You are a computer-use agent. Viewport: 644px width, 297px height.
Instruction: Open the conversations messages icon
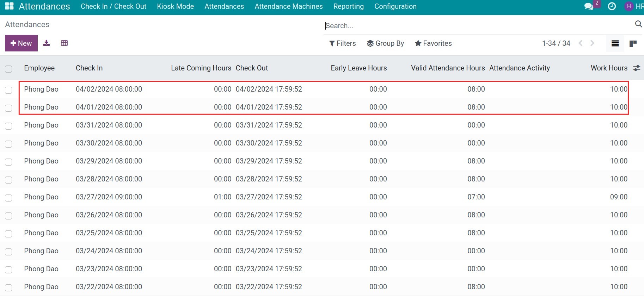pyautogui.click(x=589, y=6)
